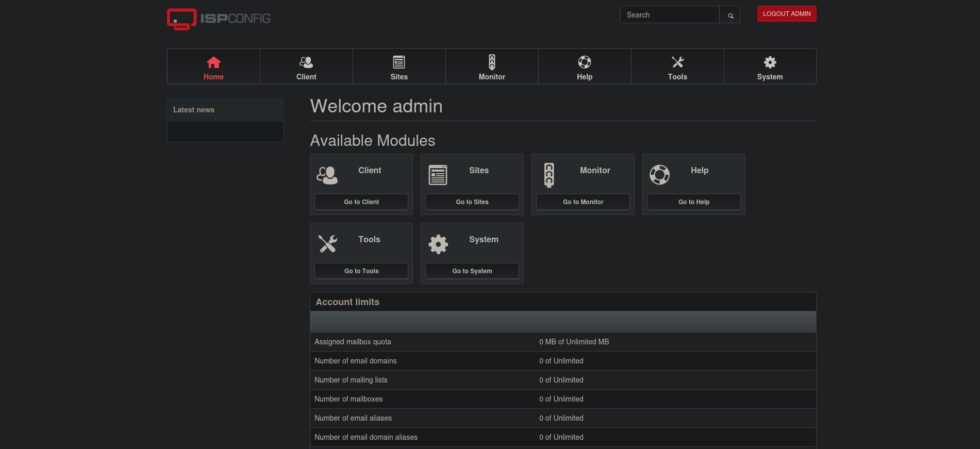Viewport: 980px width, 449px height.
Task: Click the search magnifier icon
Action: pyautogui.click(x=730, y=15)
